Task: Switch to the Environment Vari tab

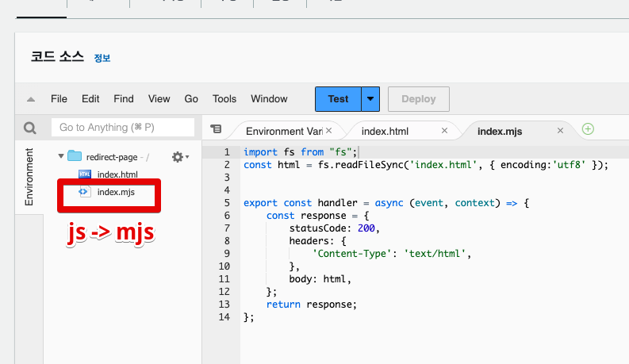Action: click(x=284, y=131)
